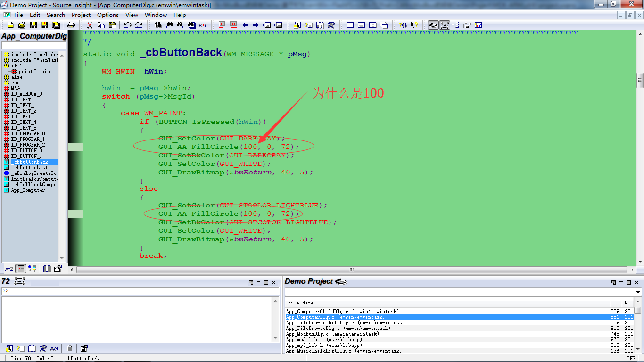Toggle the Context Window button in toolbar
Screen dimensions: 644x362
tap(445, 25)
